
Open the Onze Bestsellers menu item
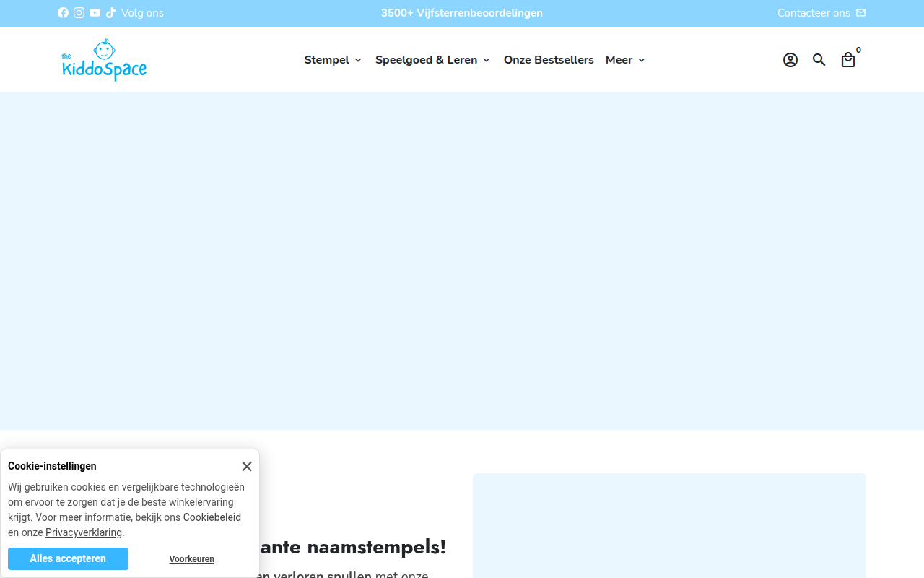pos(549,60)
